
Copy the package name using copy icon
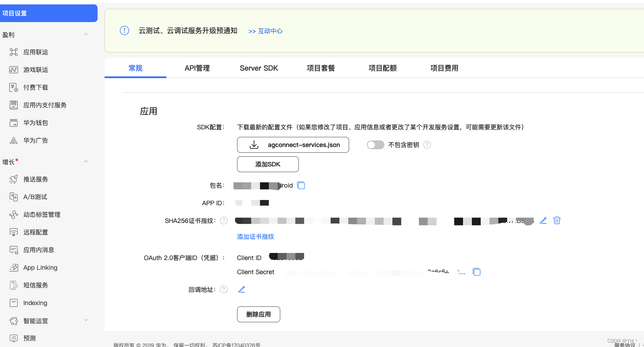pyautogui.click(x=301, y=185)
